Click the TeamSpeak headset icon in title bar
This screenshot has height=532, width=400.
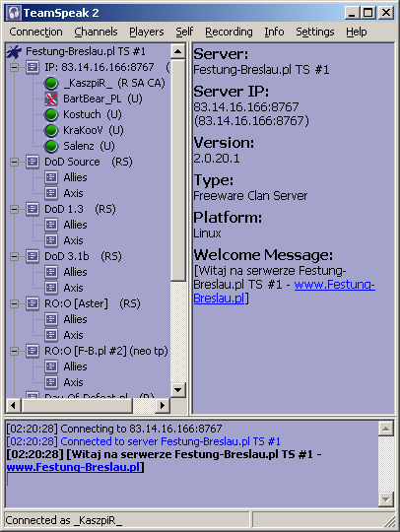pyautogui.click(x=14, y=13)
